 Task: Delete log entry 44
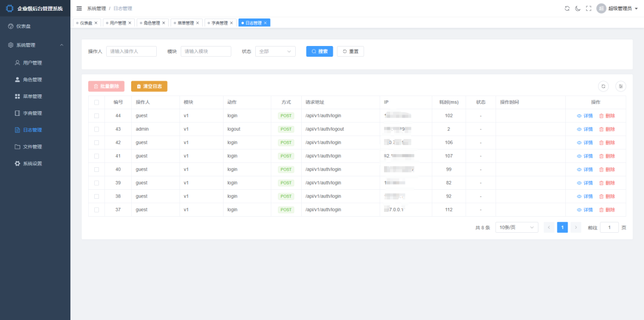tap(607, 116)
